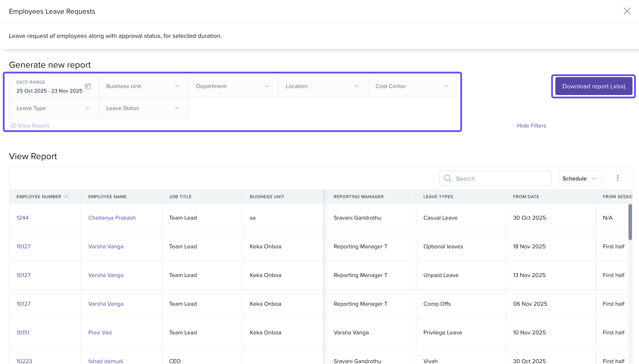Screen dimensions: 639x364
Task: Expand the Business Unit filter dropdown
Action: point(144,86)
